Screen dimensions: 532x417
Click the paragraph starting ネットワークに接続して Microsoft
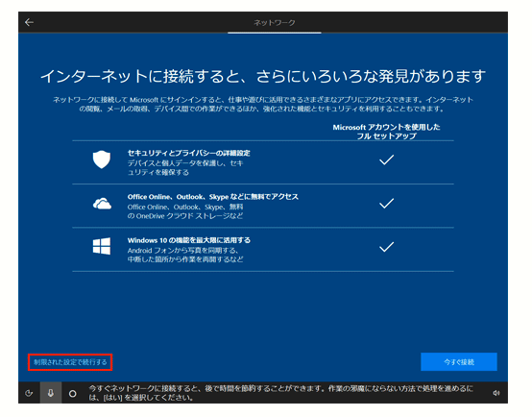pyautogui.click(x=263, y=104)
